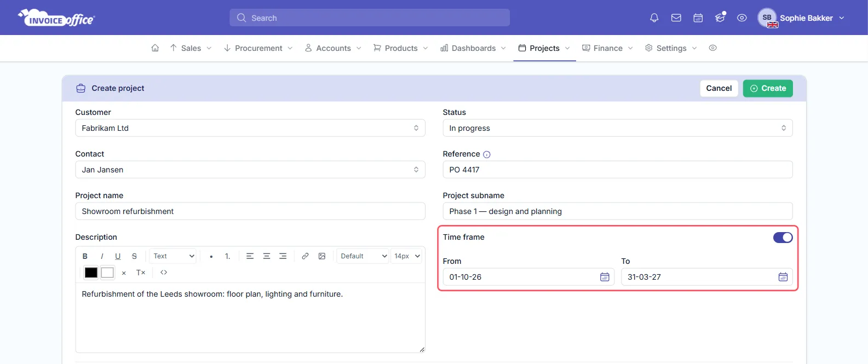Remove color with the × icon
Screen dimensions: 868x364
point(124,273)
